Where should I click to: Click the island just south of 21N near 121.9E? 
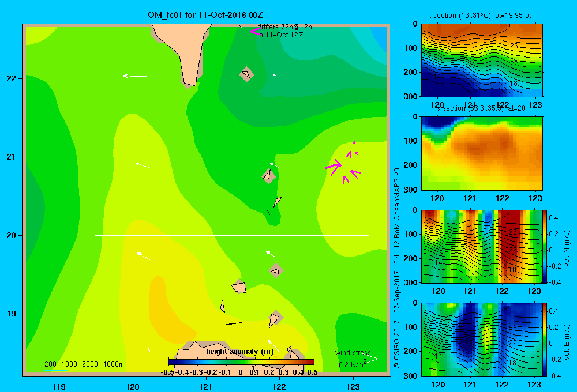coord(269,176)
